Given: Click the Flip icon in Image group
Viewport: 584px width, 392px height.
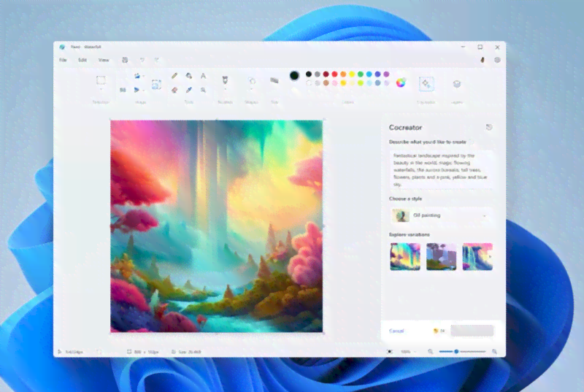Looking at the screenshot, I should pos(137,90).
